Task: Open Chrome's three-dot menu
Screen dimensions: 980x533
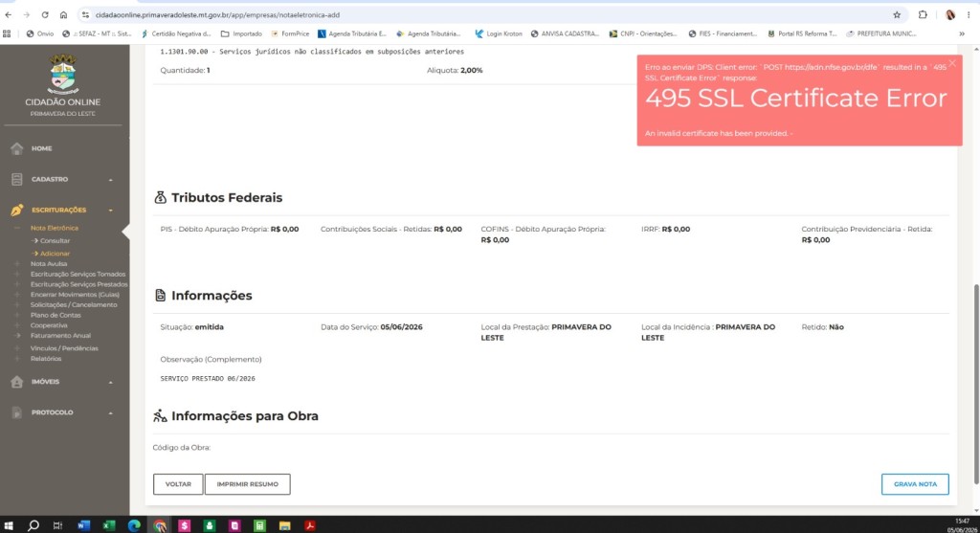Action: pos(969,15)
